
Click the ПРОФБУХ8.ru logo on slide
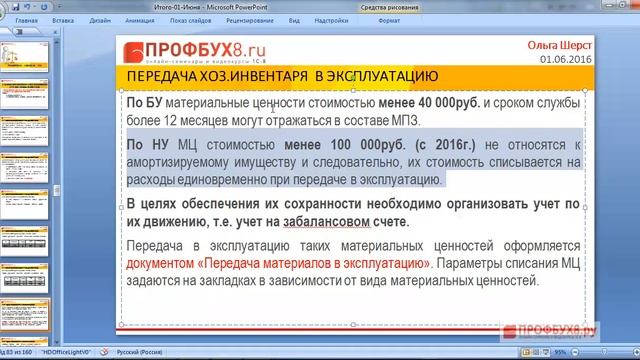[x=195, y=53]
